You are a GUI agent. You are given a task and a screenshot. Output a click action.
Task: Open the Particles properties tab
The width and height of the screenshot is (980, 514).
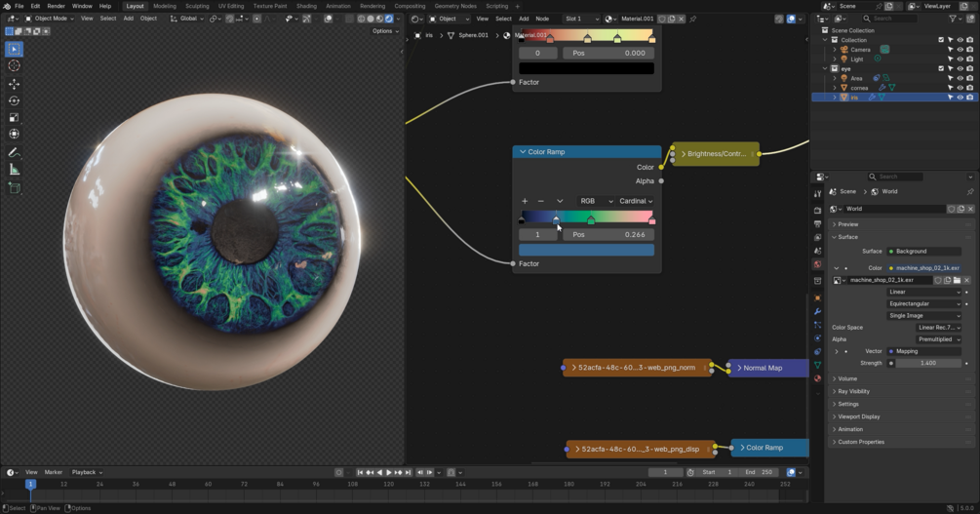point(817,325)
